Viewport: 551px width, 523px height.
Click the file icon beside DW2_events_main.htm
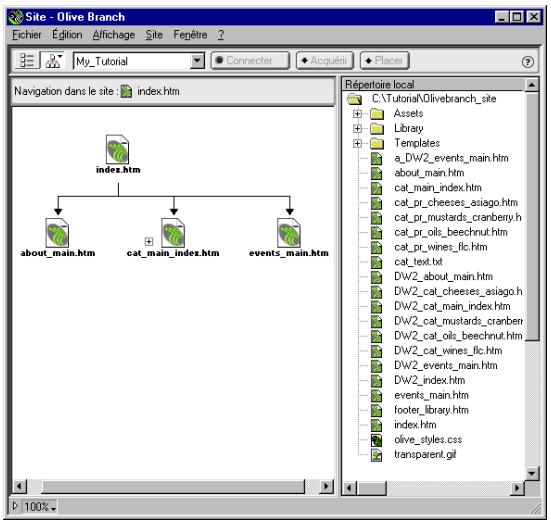point(377,366)
